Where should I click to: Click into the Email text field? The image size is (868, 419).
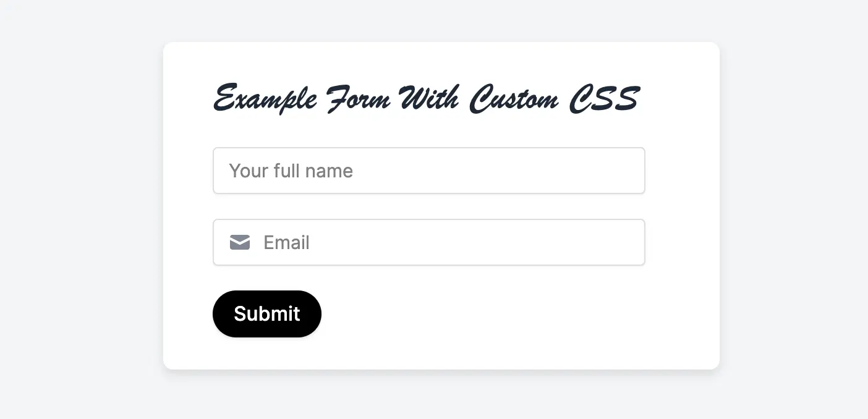[429, 242]
